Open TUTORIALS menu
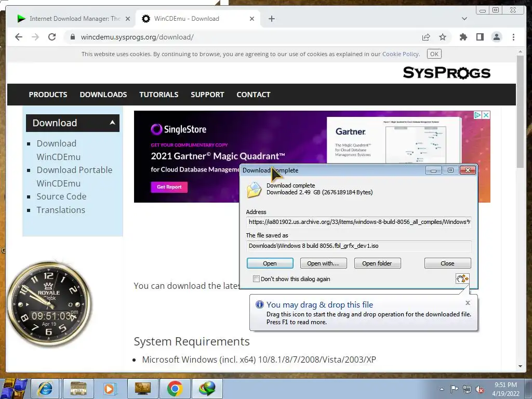 [x=159, y=95]
